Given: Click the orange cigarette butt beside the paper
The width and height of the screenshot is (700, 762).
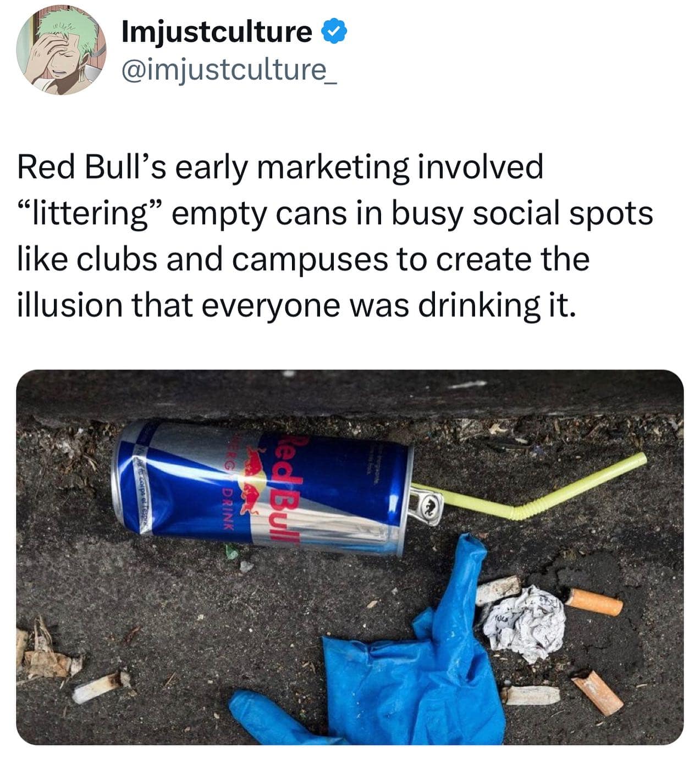Looking at the screenshot, I should 594,602.
